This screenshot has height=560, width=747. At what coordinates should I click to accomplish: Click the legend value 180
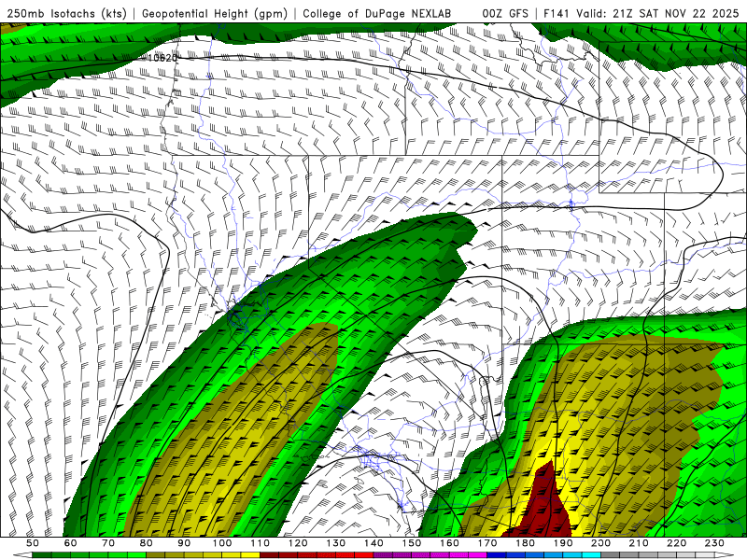[525, 543]
